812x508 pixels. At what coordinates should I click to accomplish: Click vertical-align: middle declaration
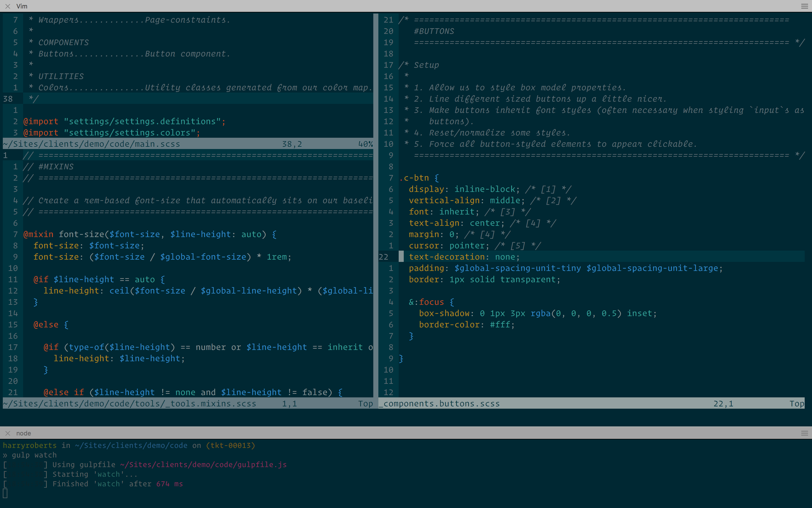coord(467,201)
